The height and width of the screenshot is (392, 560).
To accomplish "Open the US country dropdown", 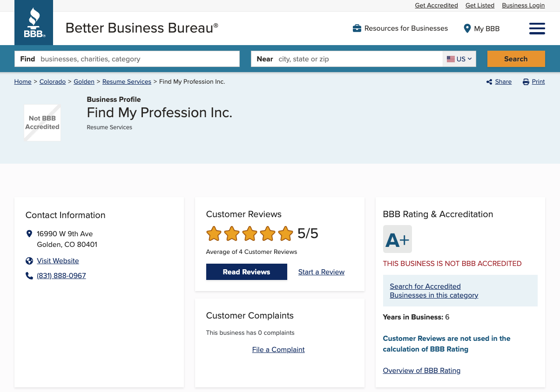I will (x=459, y=59).
